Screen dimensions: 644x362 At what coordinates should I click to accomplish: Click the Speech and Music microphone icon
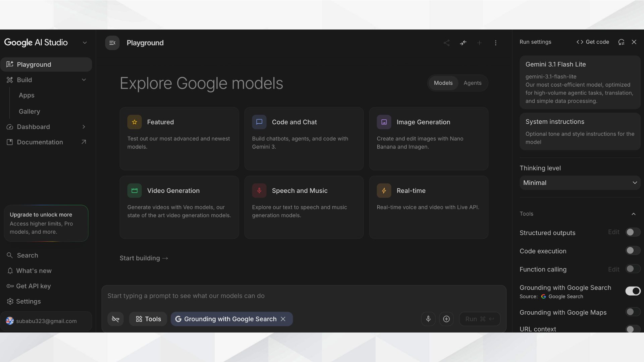(259, 191)
